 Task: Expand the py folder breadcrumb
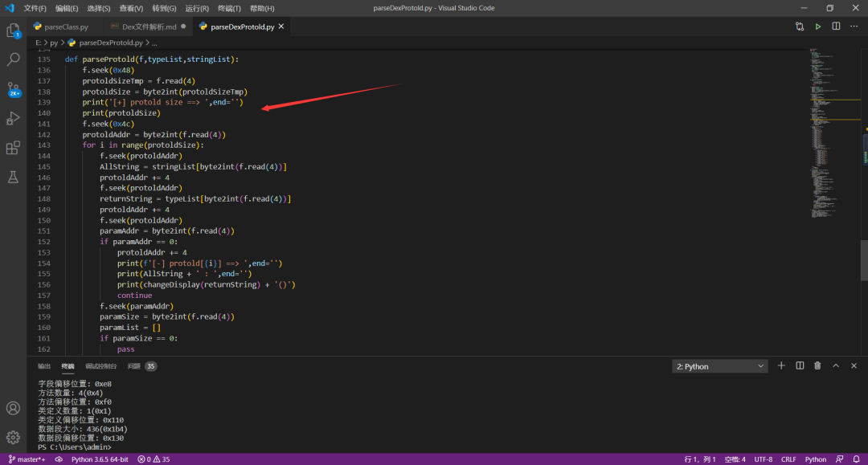point(54,43)
